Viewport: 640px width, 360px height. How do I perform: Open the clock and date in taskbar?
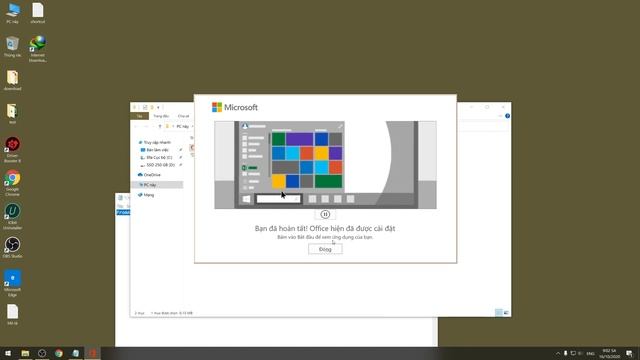point(609,353)
